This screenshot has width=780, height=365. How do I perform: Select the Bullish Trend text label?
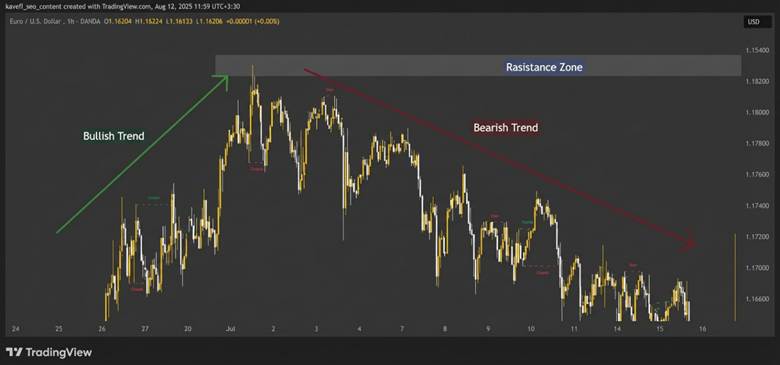[x=113, y=136]
